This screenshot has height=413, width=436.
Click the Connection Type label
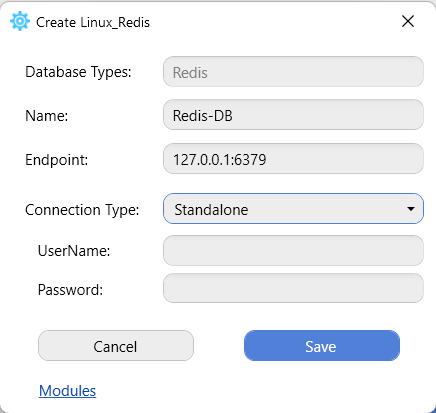click(82, 210)
